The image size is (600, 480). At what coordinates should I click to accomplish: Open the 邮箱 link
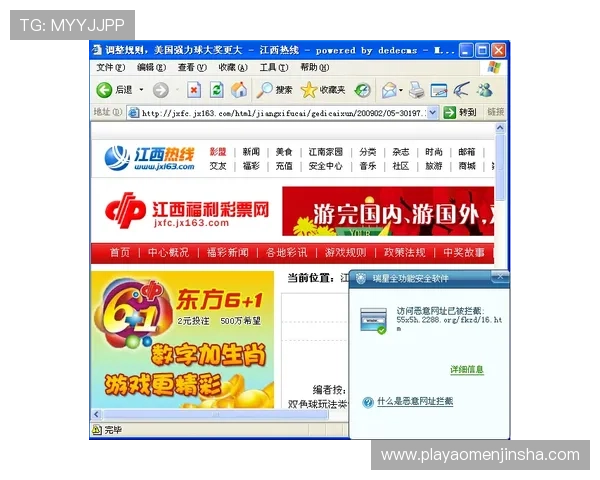pyautogui.click(x=467, y=152)
